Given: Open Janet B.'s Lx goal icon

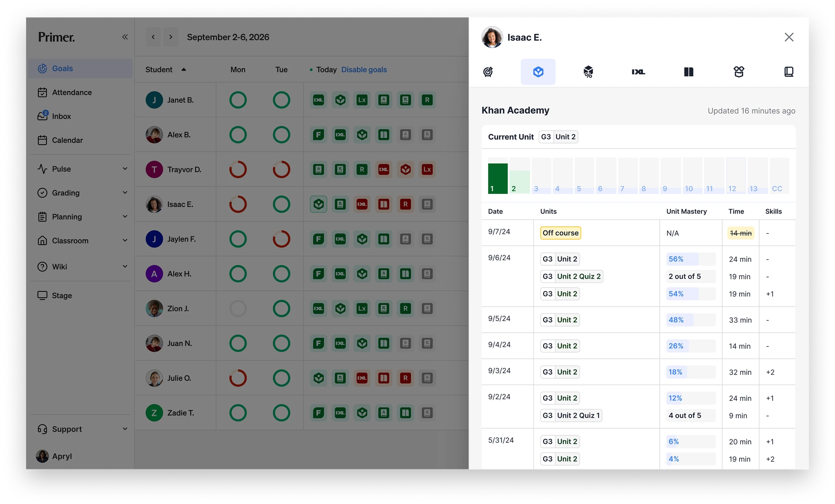Looking at the screenshot, I should pyautogui.click(x=362, y=100).
